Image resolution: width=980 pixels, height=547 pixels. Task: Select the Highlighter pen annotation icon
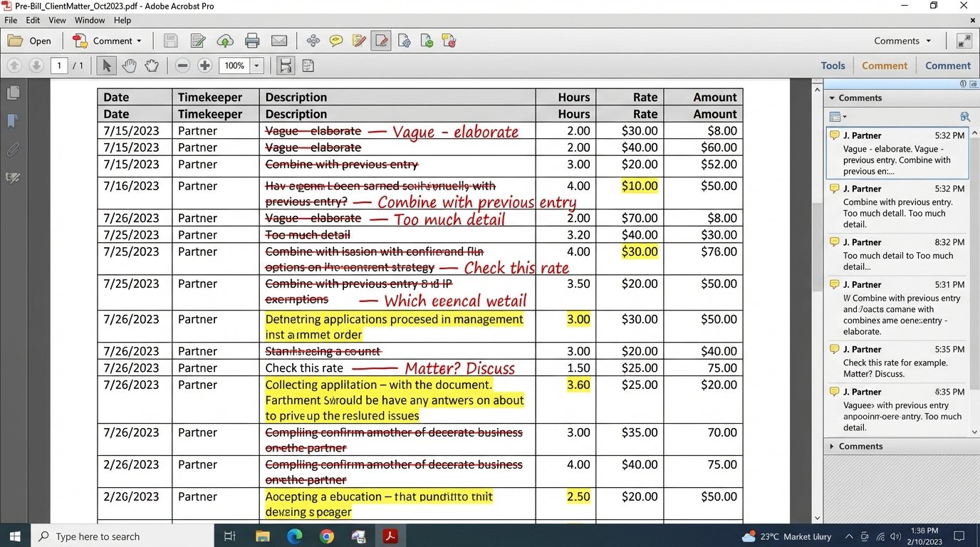358,41
